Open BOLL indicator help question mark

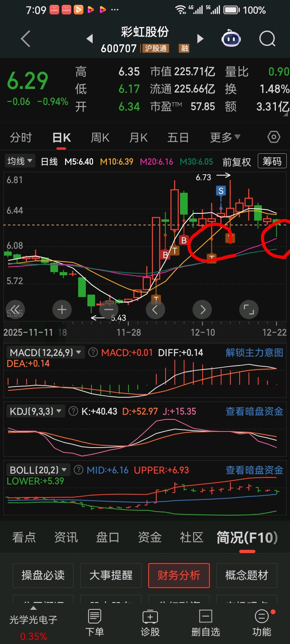pyautogui.click(x=79, y=470)
